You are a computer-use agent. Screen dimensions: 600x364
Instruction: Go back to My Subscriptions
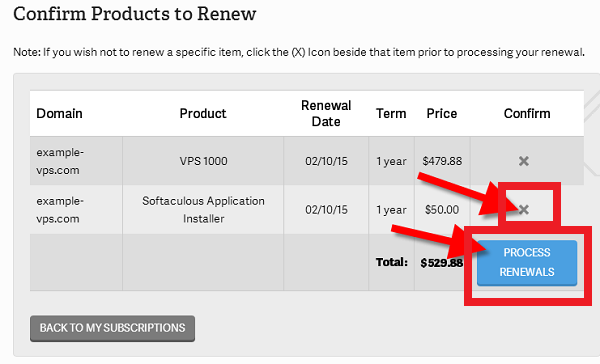point(112,328)
